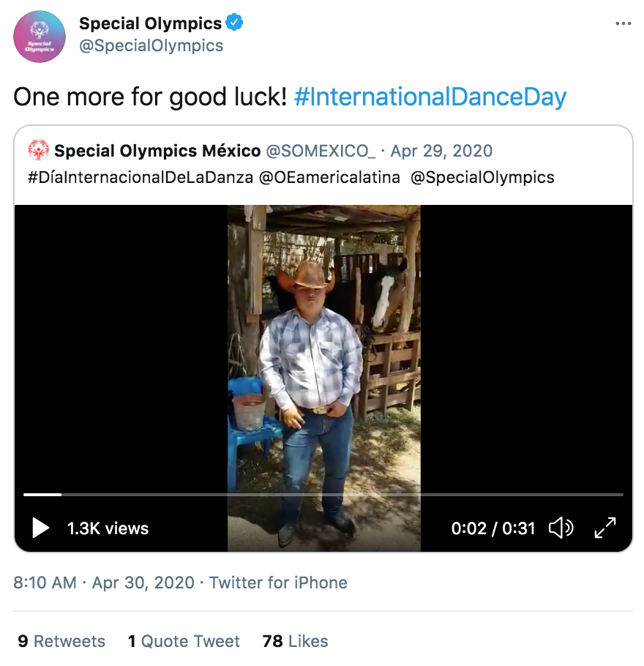Click the quoted tweet hashtag text line
Image resolution: width=644 pixels, height=666 pixels.
tap(291, 177)
